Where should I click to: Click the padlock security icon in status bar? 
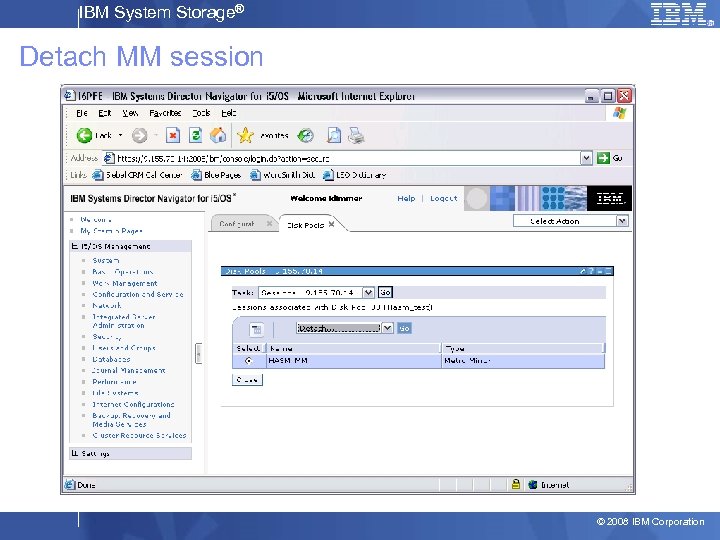(516, 484)
